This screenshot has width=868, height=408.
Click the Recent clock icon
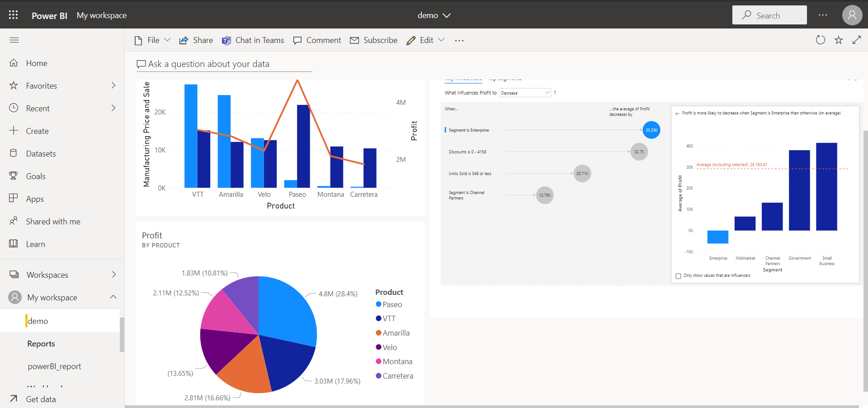pos(14,108)
